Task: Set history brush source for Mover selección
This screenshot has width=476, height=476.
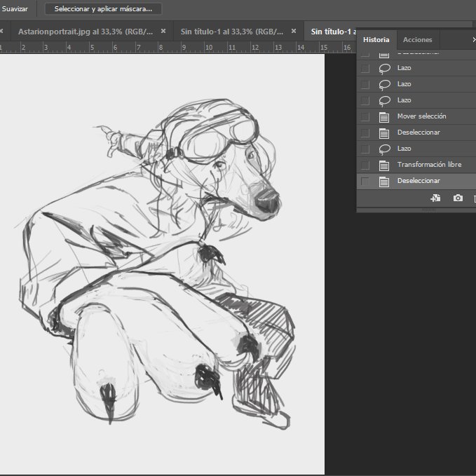Action: [365, 116]
